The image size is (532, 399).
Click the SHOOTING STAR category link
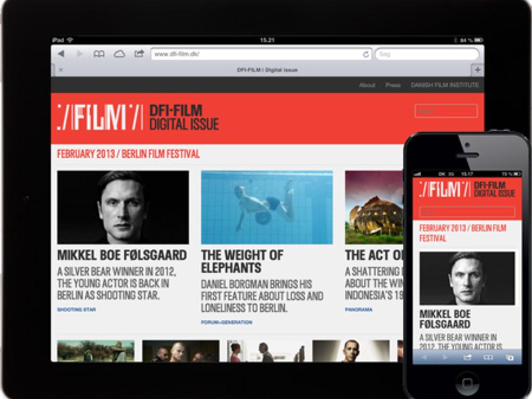click(x=76, y=310)
